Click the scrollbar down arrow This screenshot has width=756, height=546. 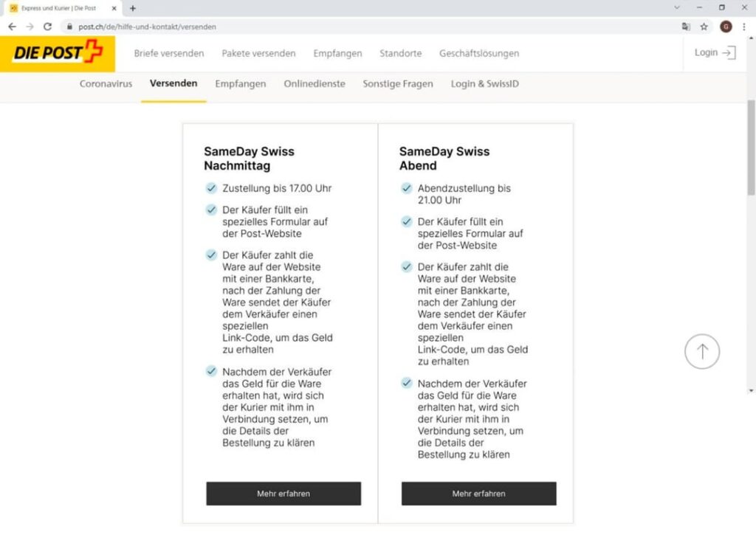click(751, 390)
